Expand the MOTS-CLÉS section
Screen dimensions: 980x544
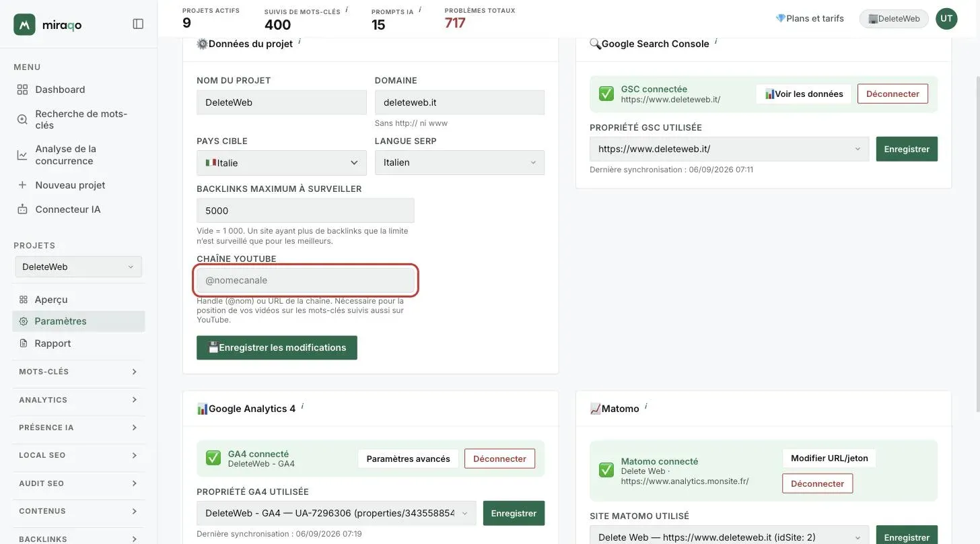tap(78, 372)
